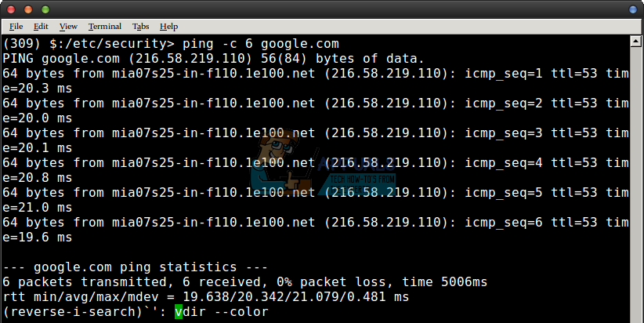Click the red close window button
644x323 pixels.
tap(11, 9)
